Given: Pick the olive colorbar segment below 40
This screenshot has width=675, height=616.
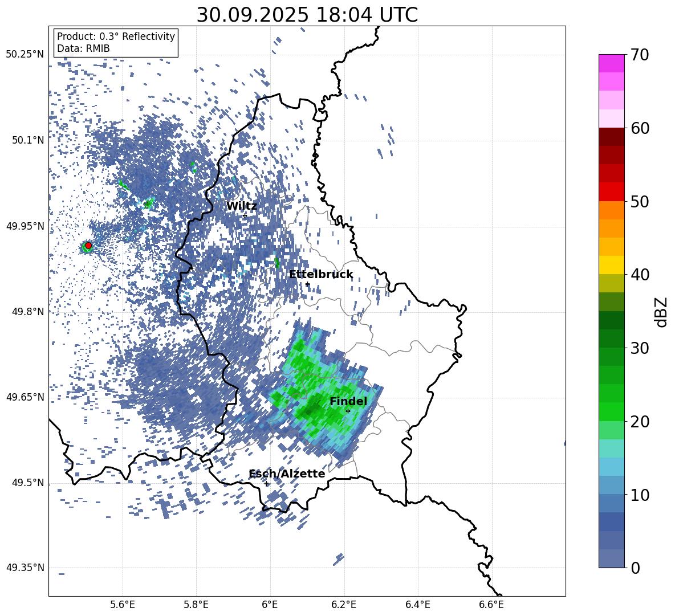Looking at the screenshot, I should pos(611,283).
